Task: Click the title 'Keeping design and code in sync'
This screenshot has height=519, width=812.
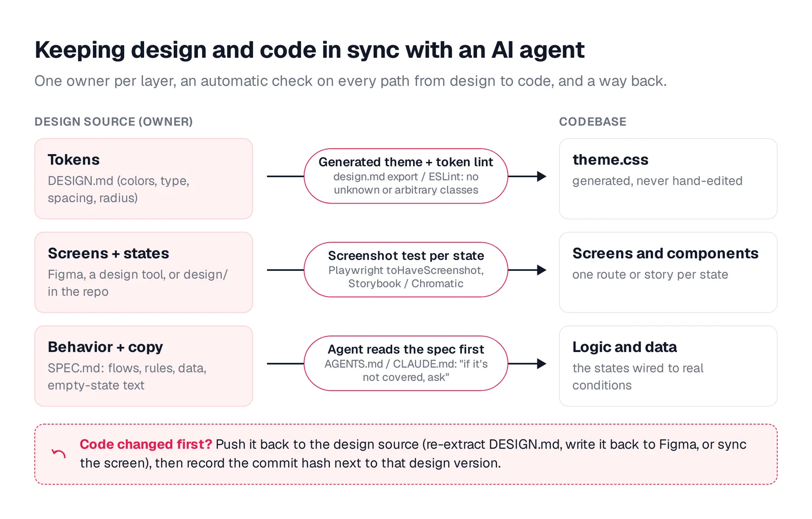Action: (310, 50)
